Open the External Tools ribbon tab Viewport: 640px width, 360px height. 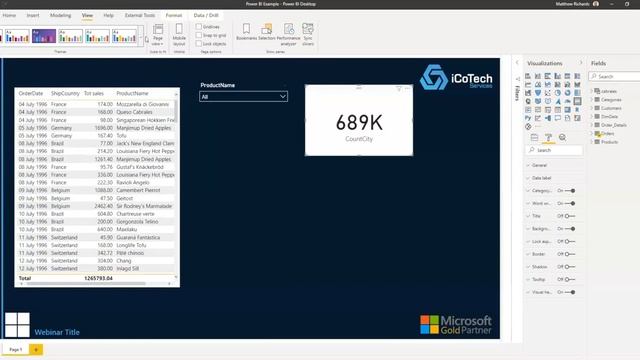point(140,15)
